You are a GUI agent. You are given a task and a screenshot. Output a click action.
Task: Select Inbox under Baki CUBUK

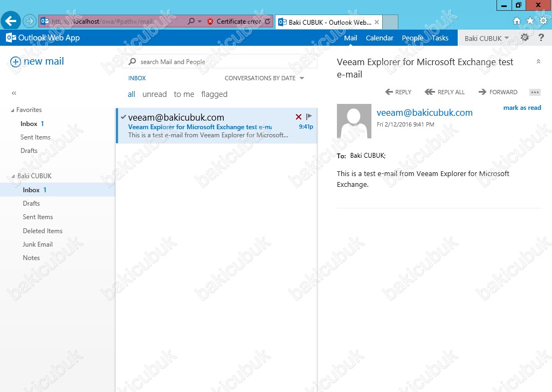click(57, 190)
